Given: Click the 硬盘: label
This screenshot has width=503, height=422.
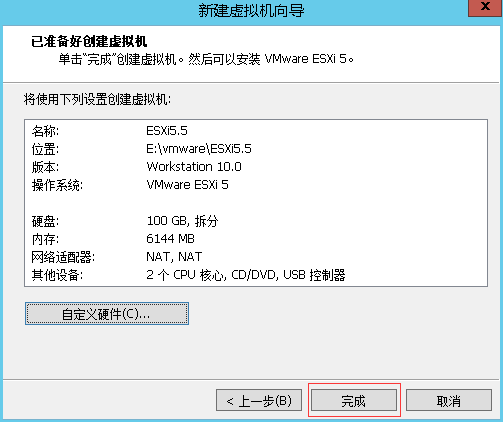Looking at the screenshot, I should 45,221.
